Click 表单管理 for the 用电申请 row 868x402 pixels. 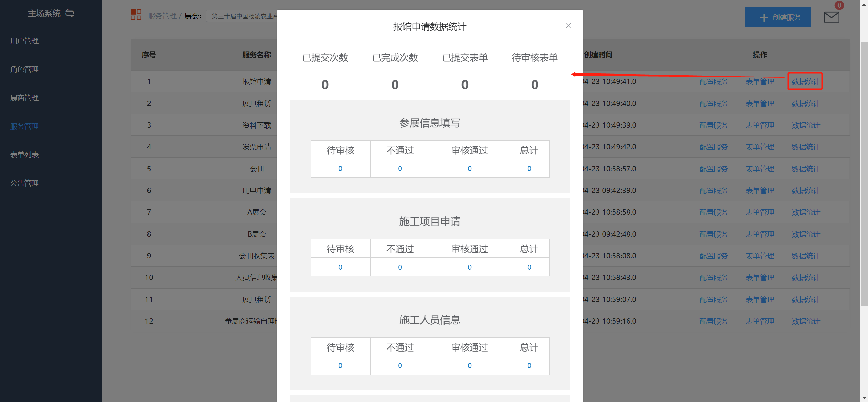tap(759, 190)
